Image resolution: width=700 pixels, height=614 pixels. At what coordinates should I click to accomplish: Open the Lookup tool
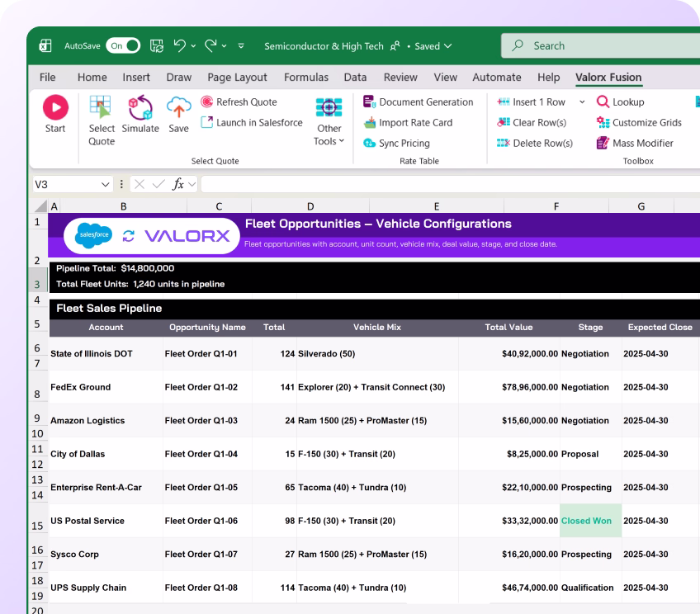pos(621,102)
